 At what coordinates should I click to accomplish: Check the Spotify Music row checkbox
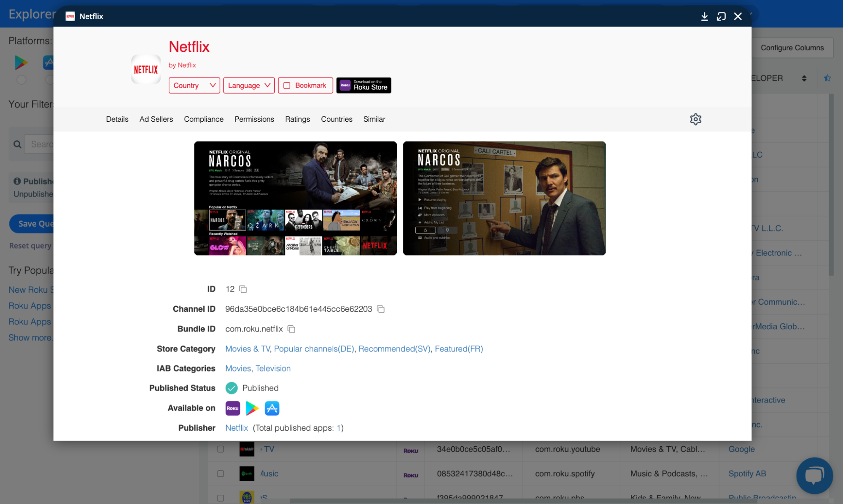pyautogui.click(x=220, y=474)
